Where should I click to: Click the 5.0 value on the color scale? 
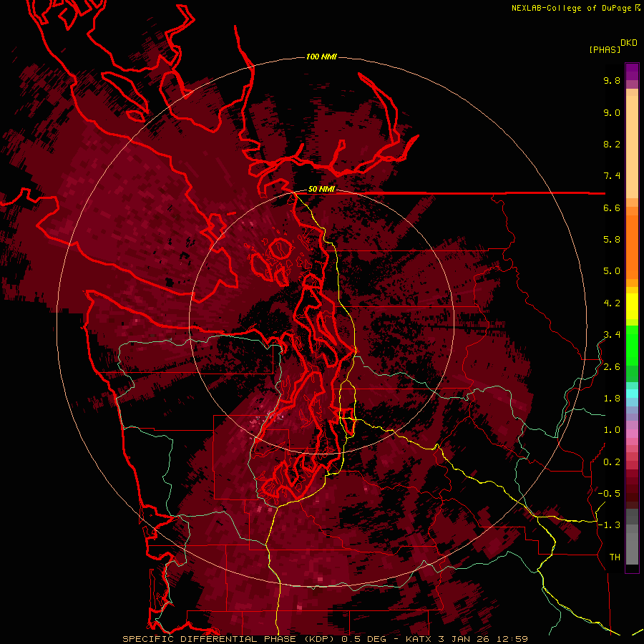tap(612, 271)
